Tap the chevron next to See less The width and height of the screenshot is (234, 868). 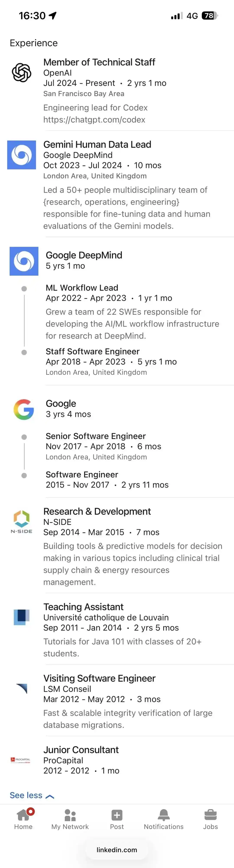tap(50, 797)
